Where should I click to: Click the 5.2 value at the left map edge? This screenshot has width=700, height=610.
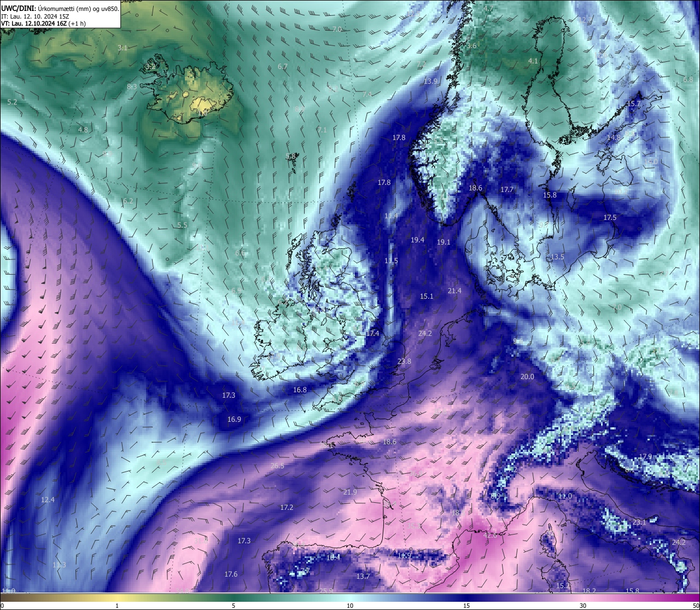[x=12, y=102]
